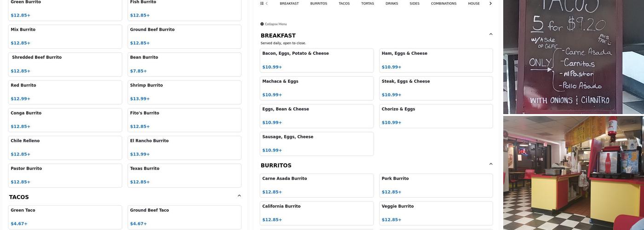Click the Collapse Menu circle icon

(262, 24)
